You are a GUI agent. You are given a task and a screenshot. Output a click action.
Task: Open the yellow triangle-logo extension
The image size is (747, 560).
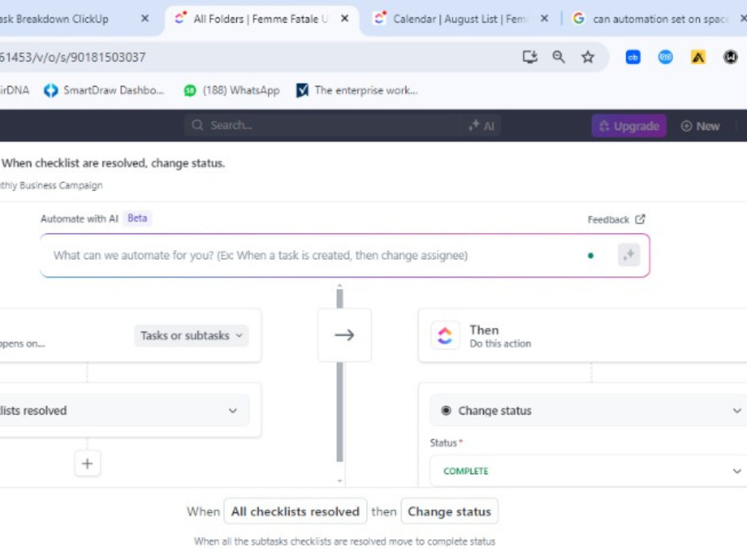698,57
